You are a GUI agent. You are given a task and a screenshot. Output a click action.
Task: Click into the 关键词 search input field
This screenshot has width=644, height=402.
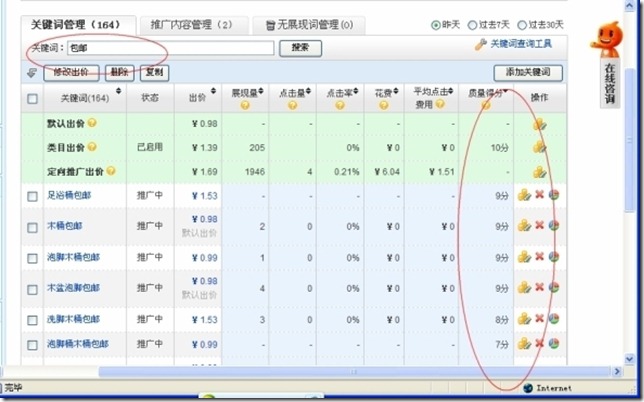170,47
